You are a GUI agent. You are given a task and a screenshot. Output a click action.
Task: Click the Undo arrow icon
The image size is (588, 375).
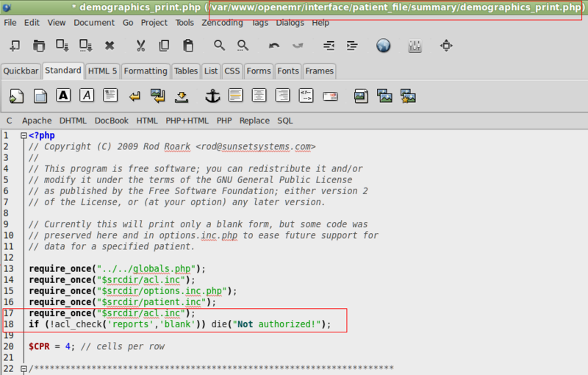coord(274,46)
